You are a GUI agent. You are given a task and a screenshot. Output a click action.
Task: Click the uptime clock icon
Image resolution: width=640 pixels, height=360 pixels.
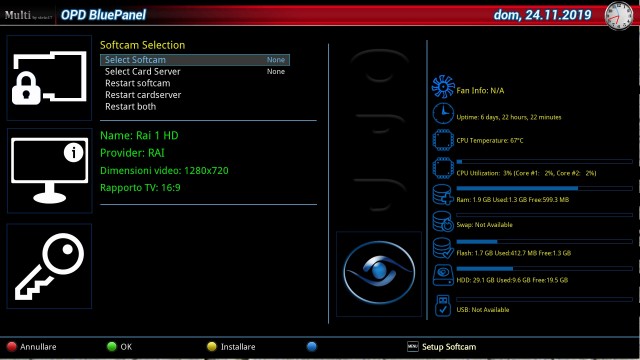(x=443, y=113)
